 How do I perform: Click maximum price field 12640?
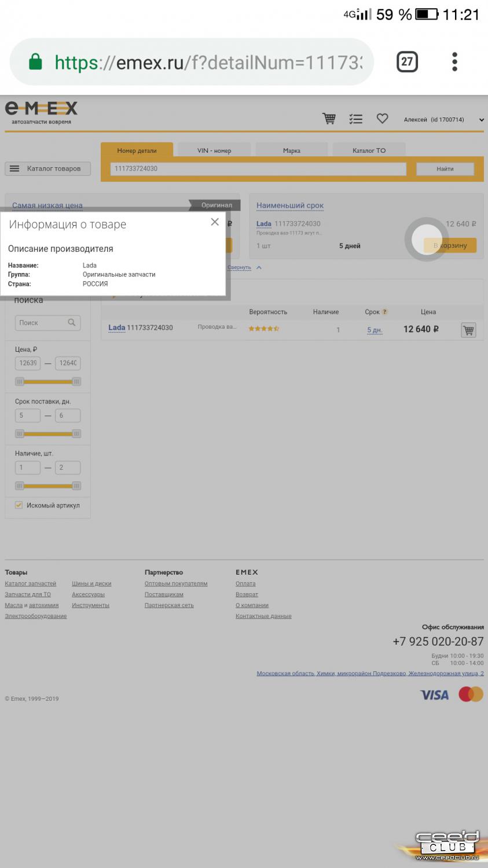point(68,363)
